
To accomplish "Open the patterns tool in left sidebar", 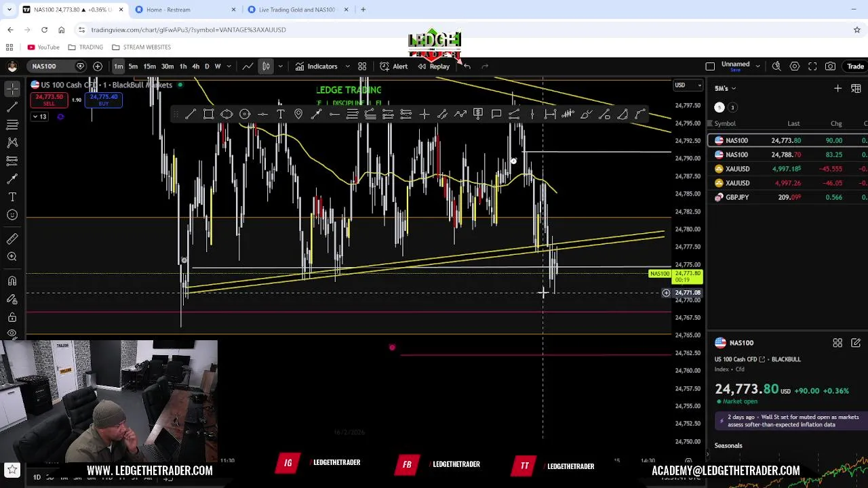I will [12, 142].
